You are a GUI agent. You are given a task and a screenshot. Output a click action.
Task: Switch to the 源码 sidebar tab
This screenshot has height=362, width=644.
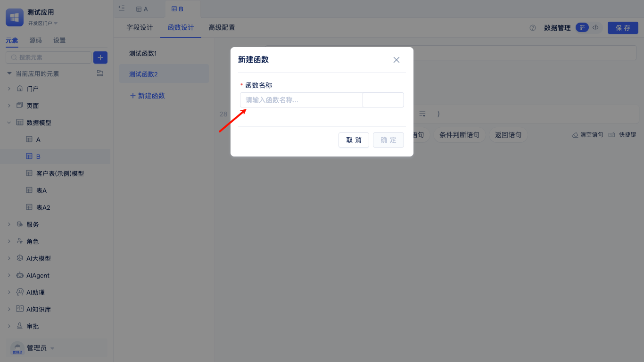click(x=35, y=41)
